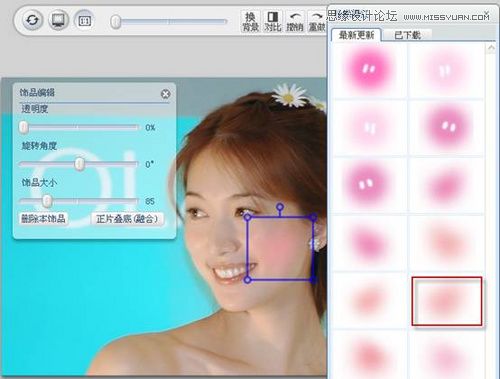
Task: Toggle the 对比 compare icon
Action: [273, 22]
